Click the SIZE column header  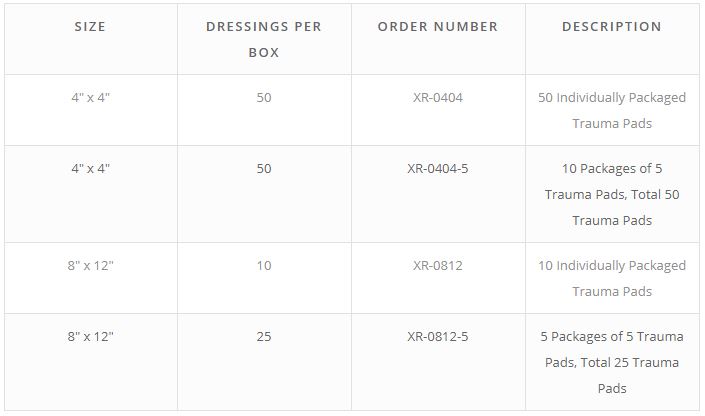click(90, 27)
